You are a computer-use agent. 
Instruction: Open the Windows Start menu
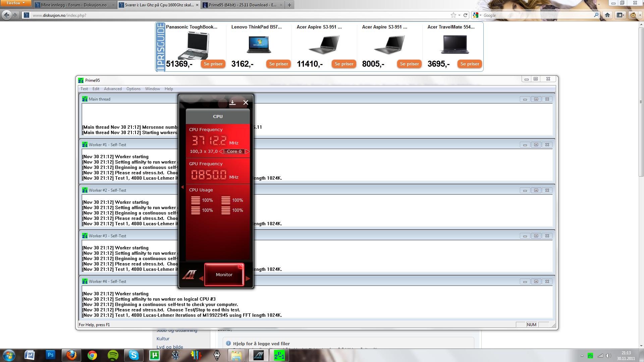(9, 355)
